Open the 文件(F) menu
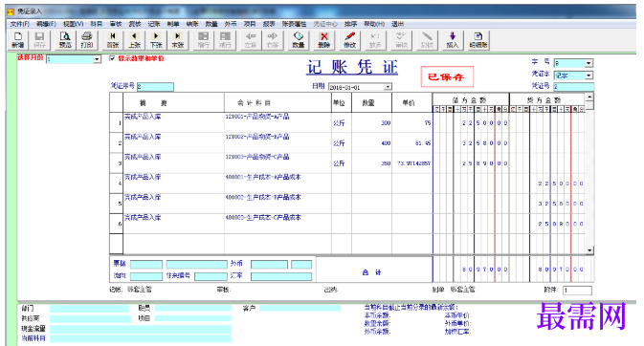Viewport: 644px width, 346px height. [x=20, y=24]
